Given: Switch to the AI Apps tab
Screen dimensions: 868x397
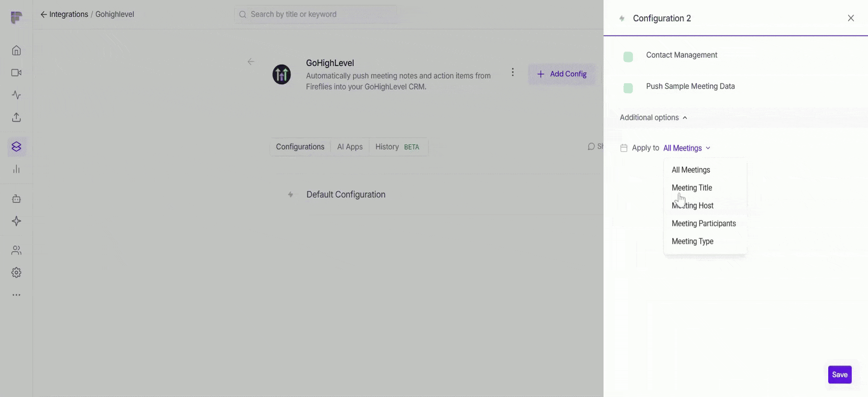Looking at the screenshot, I should [350, 147].
